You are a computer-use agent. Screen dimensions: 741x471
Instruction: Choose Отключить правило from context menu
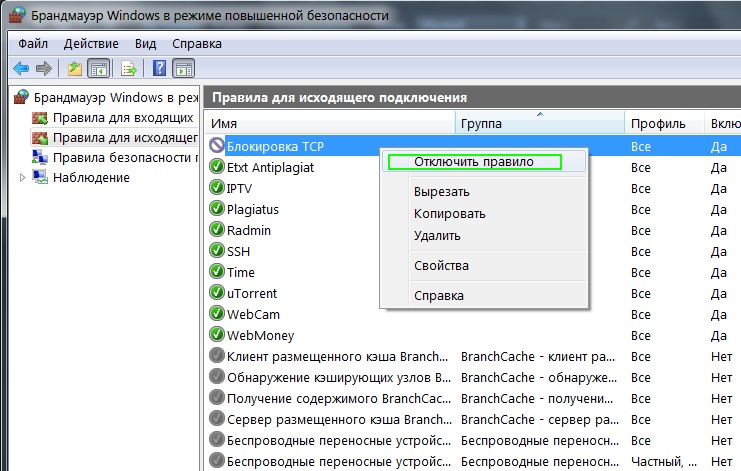coord(474,161)
